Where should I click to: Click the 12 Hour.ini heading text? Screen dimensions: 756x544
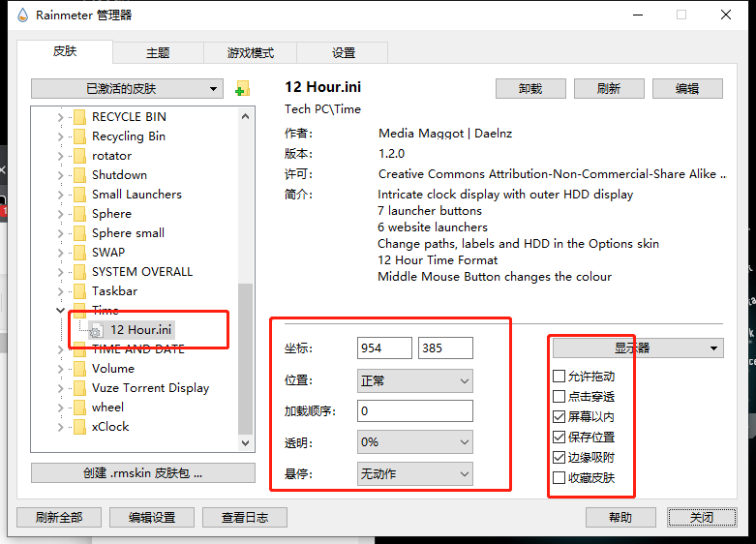pyautogui.click(x=322, y=87)
